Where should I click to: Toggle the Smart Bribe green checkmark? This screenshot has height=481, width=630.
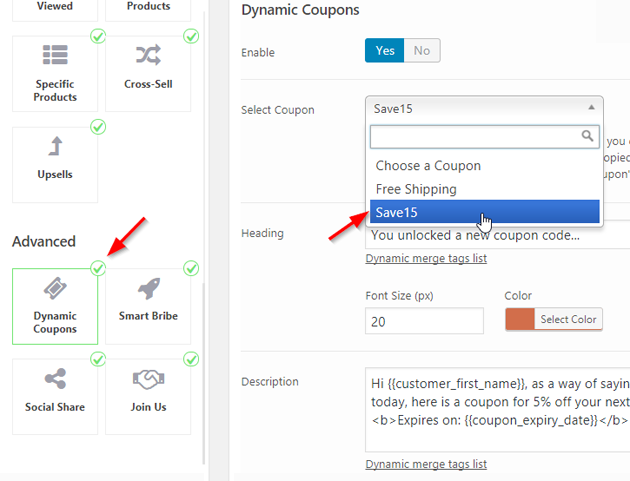tap(191, 268)
